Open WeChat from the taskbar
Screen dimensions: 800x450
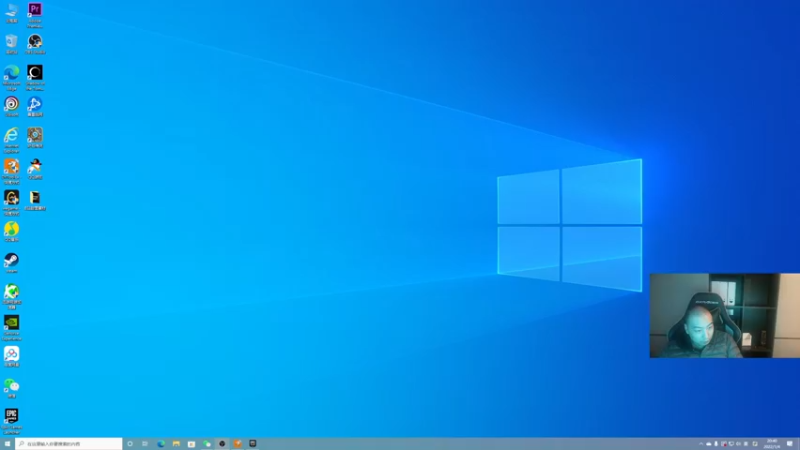coord(207,444)
